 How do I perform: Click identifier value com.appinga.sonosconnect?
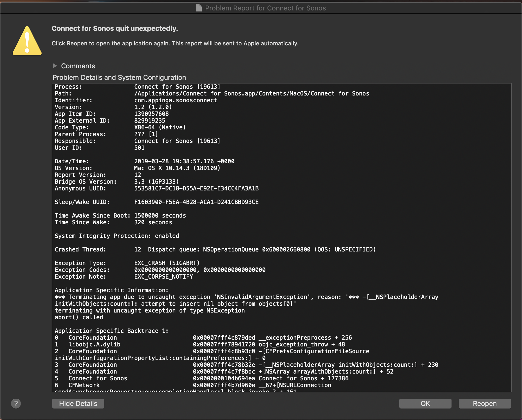click(x=176, y=100)
